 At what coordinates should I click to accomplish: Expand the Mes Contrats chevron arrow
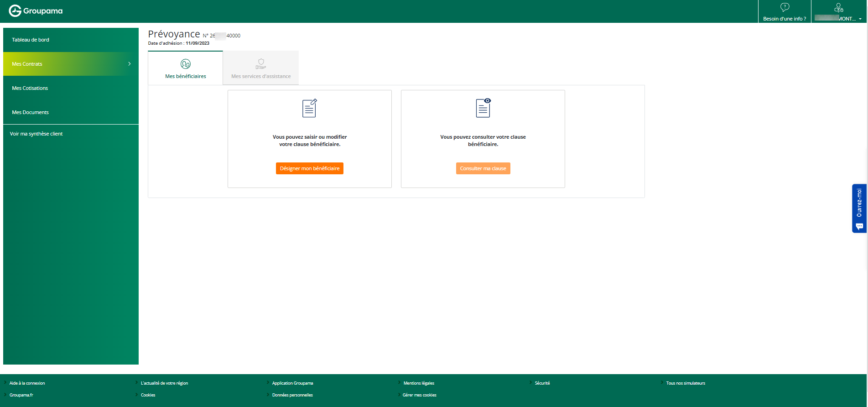click(130, 64)
